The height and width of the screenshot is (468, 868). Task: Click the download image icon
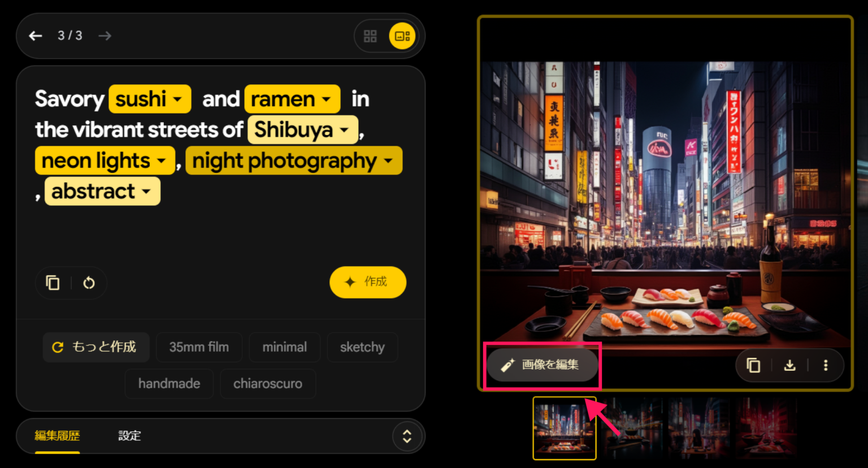(790, 365)
